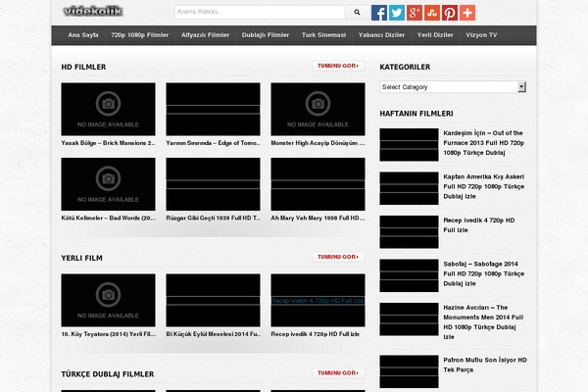
Task: Open the Facebook share icon
Action: 379,13
